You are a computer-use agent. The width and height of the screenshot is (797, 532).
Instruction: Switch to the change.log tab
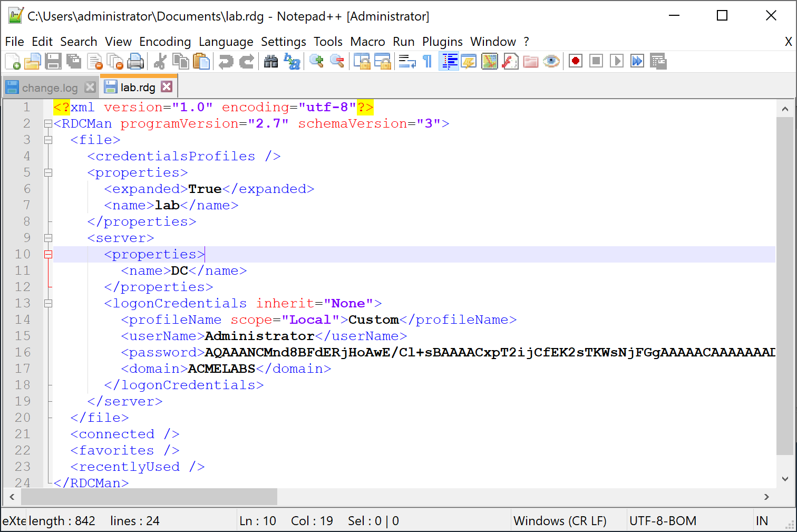[50, 88]
